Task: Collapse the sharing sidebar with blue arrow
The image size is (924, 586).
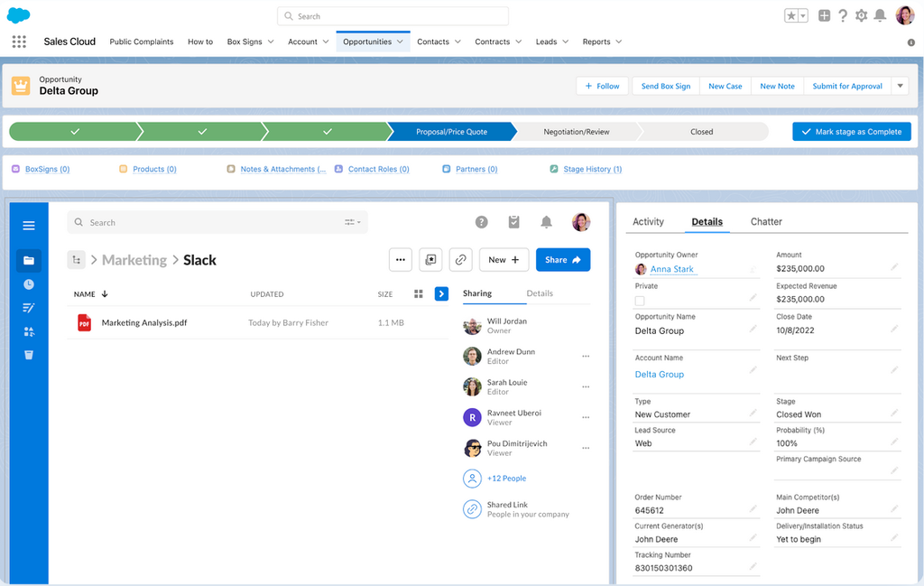Action: pos(441,293)
